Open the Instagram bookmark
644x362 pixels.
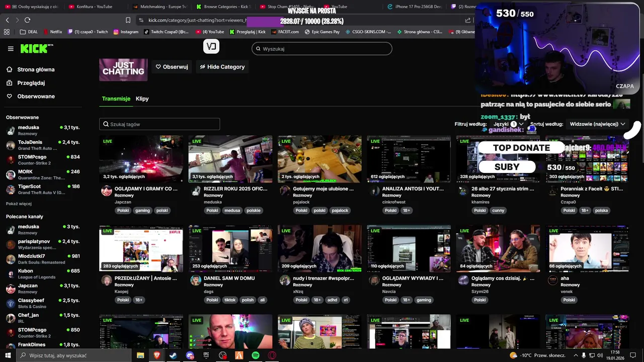click(126, 32)
